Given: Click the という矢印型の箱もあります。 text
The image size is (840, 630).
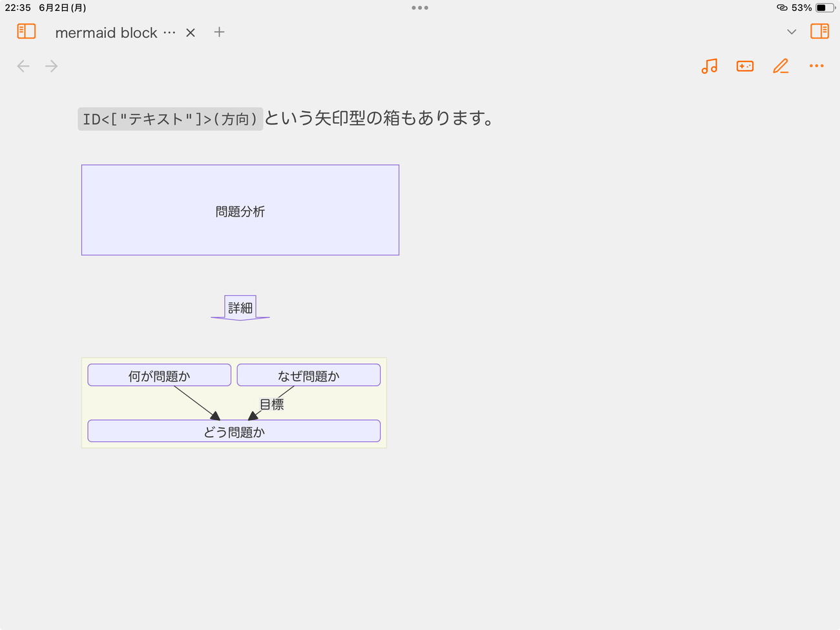Looking at the screenshot, I should 381,118.
